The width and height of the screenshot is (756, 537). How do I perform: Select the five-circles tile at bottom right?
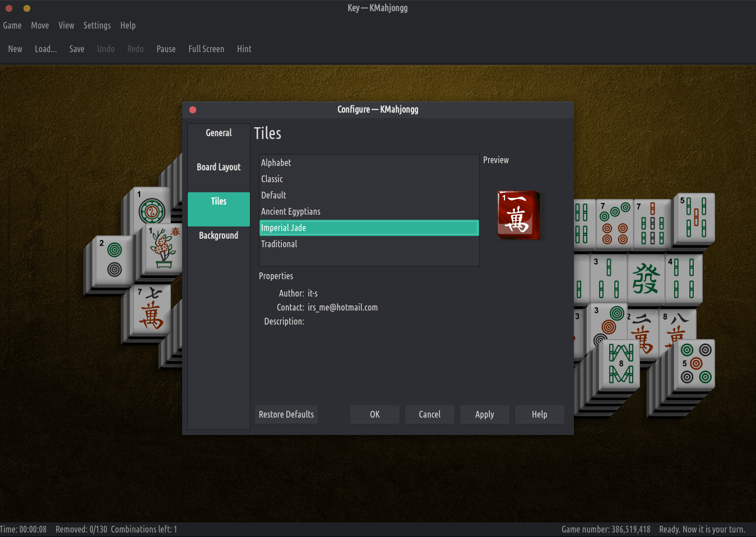695,364
